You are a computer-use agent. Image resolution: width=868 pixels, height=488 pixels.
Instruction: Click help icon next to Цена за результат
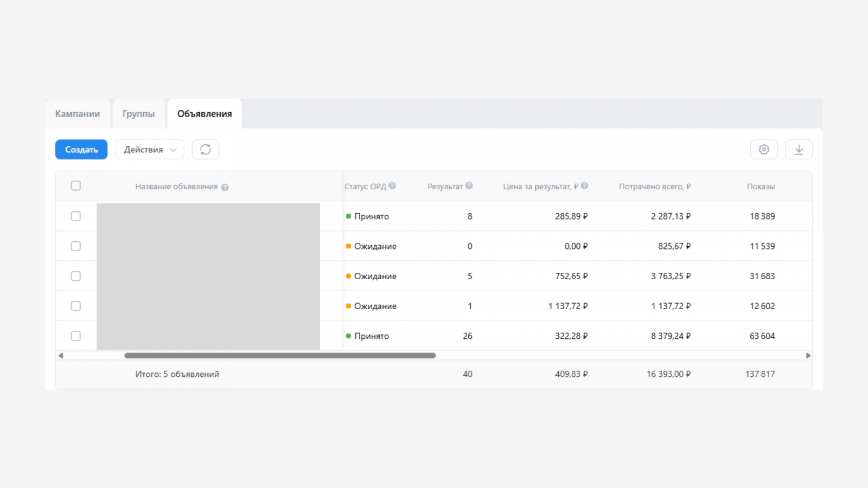pos(584,185)
